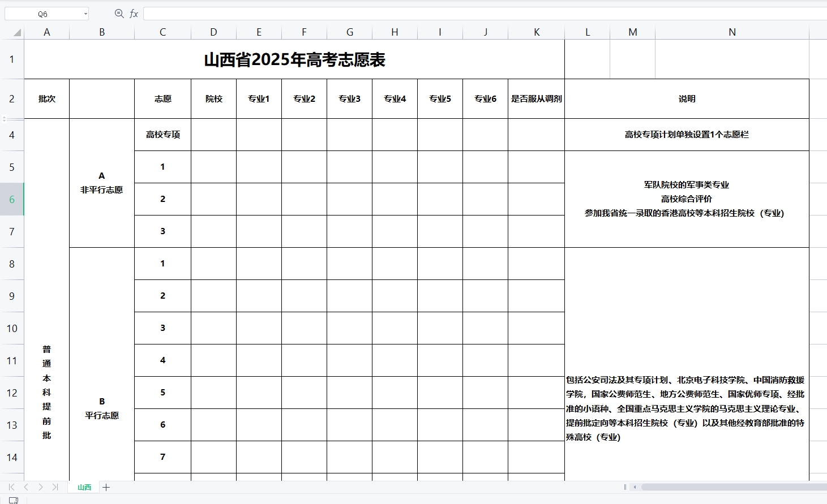The image size is (827, 504).
Task: Select column N by clicking its header
Action: [732, 32]
